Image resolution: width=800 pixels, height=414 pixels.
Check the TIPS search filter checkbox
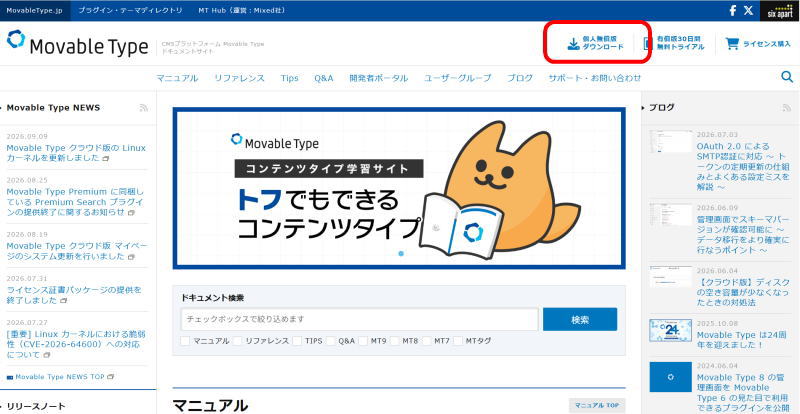click(x=297, y=340)
